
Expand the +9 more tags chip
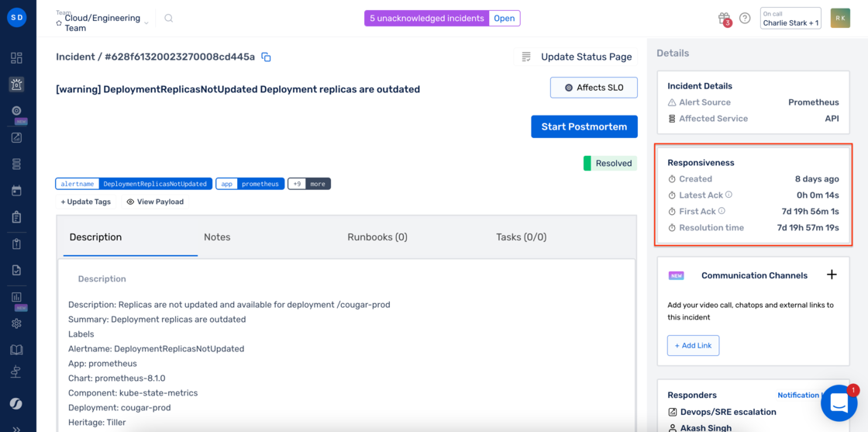point(309,184)
